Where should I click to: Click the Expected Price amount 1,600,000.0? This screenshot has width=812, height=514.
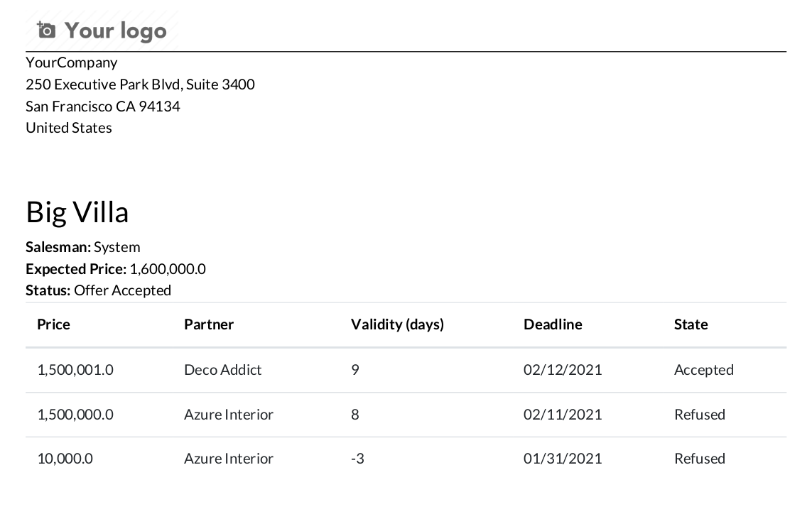click(167, 269)
